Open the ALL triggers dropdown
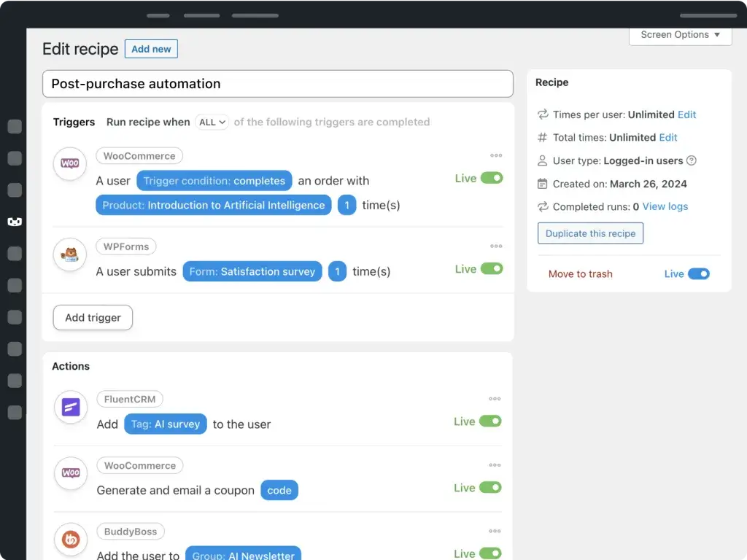Screen dimensions: 747x560 tap(212, 122)
